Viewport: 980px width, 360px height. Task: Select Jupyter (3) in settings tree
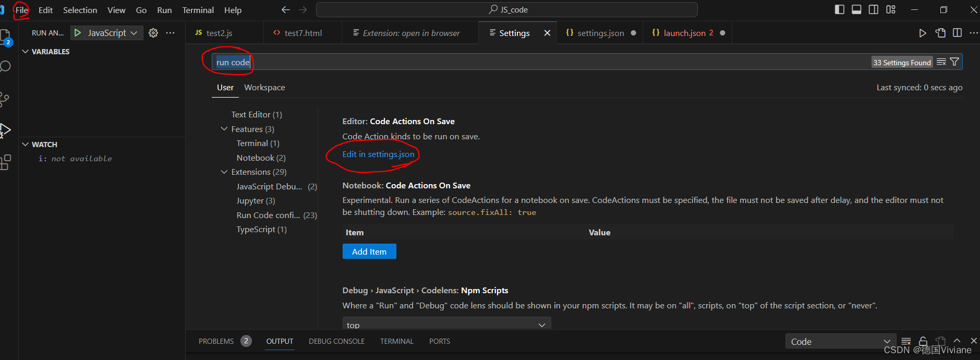point(256,201)
